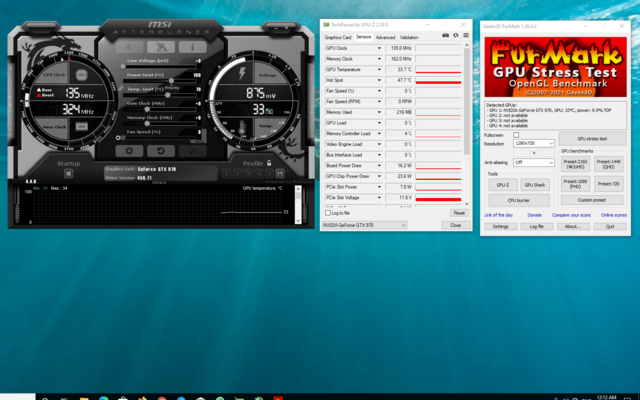The image size is (640, 400).
Task: Run the Preset:720 benchmark
Action: 609,184
